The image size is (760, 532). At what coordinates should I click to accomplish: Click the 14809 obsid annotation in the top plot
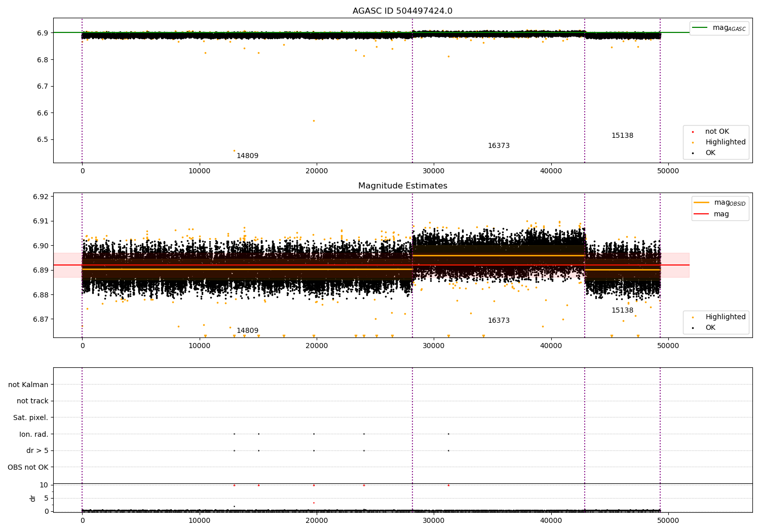coord(247,156)
